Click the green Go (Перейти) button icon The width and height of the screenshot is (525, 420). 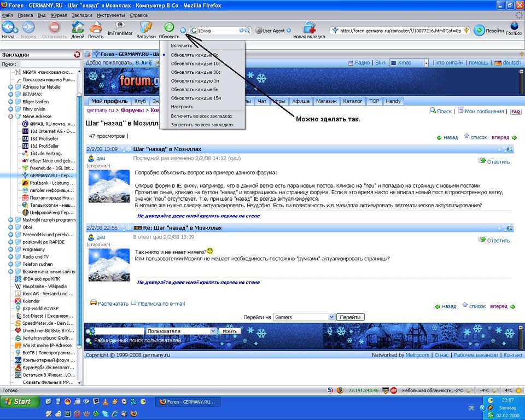click(479, 31)
